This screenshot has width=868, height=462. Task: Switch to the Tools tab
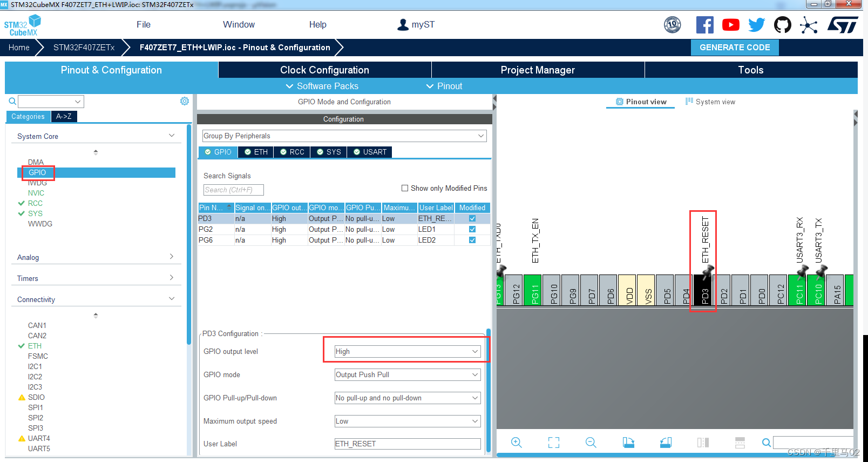751,70
